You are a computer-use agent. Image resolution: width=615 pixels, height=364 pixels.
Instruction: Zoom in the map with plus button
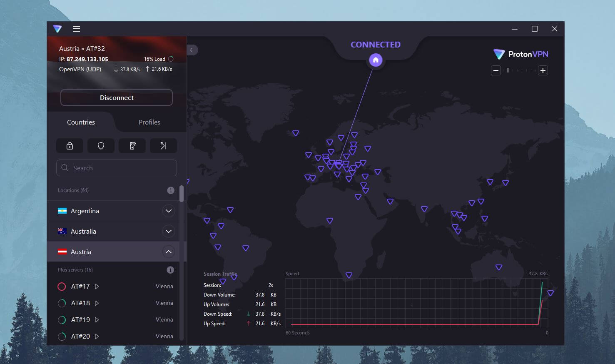pos(543,70)
